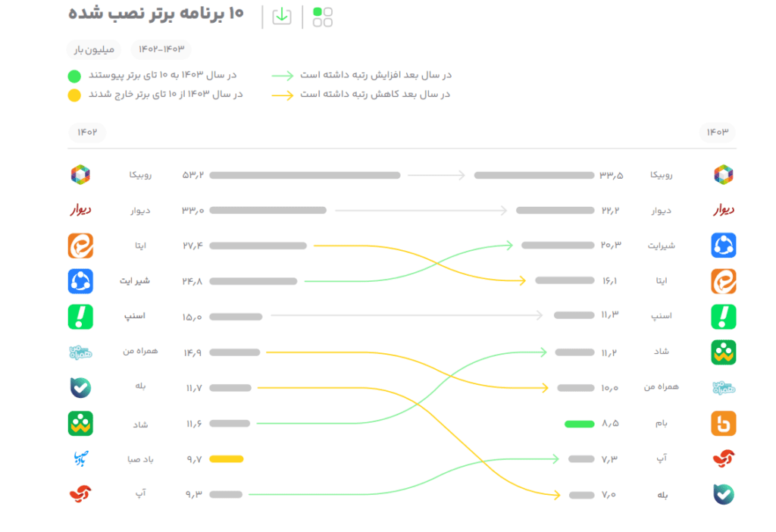Click the Eitaa icon in the 1403 column
The height and width of the screenshot is (532, 776).
[724, 281]
